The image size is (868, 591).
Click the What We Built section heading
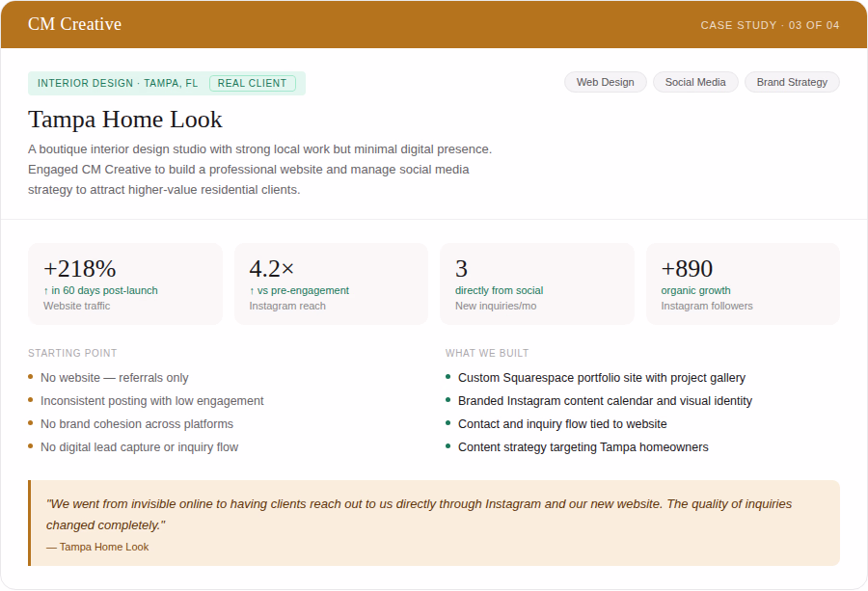tap(487, 353)
